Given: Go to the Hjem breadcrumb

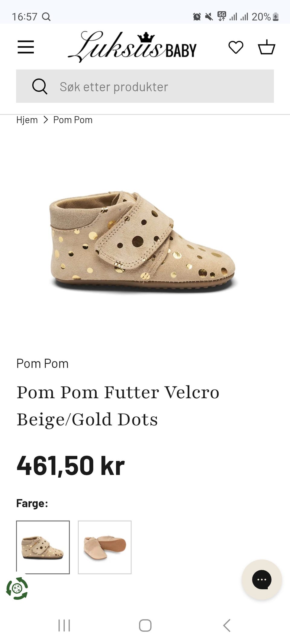Looking at the screenshot, I should point(27,120).
